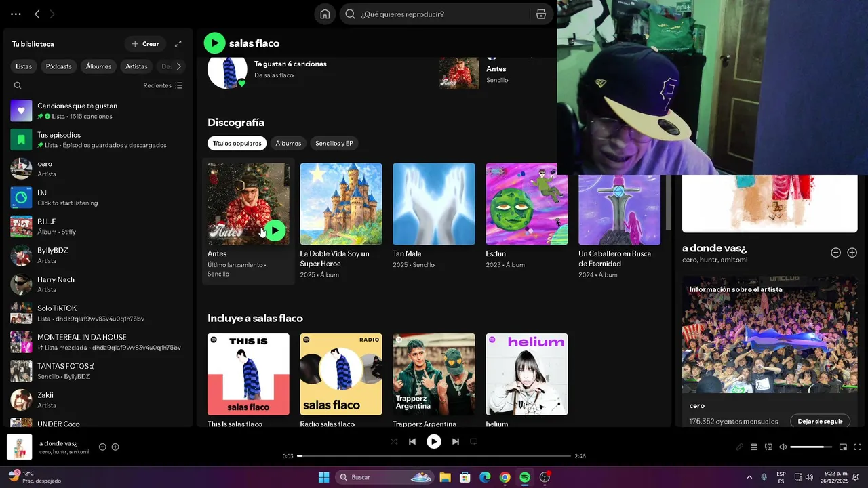868x488 pixels.
Task: Open Tus episodios in the library
Action: [x=98, y=140]
